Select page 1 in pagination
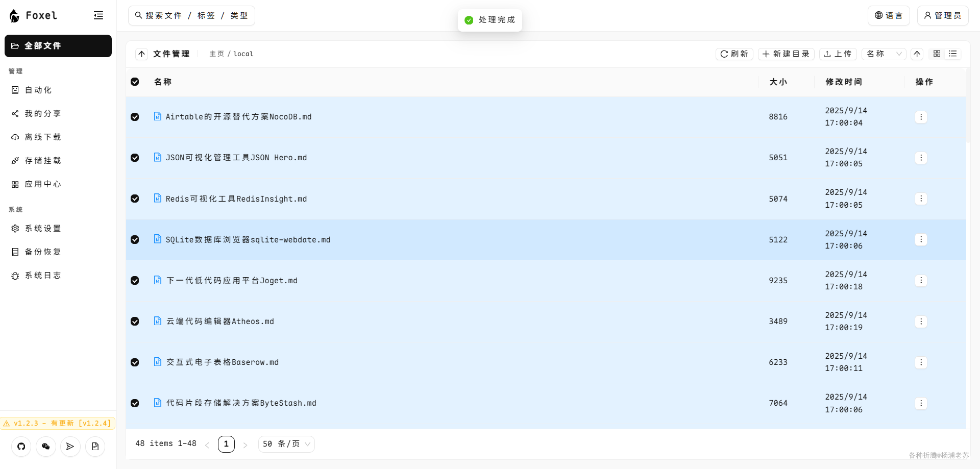The height and width of the screenshot is (469, 980). pos(226,444)
